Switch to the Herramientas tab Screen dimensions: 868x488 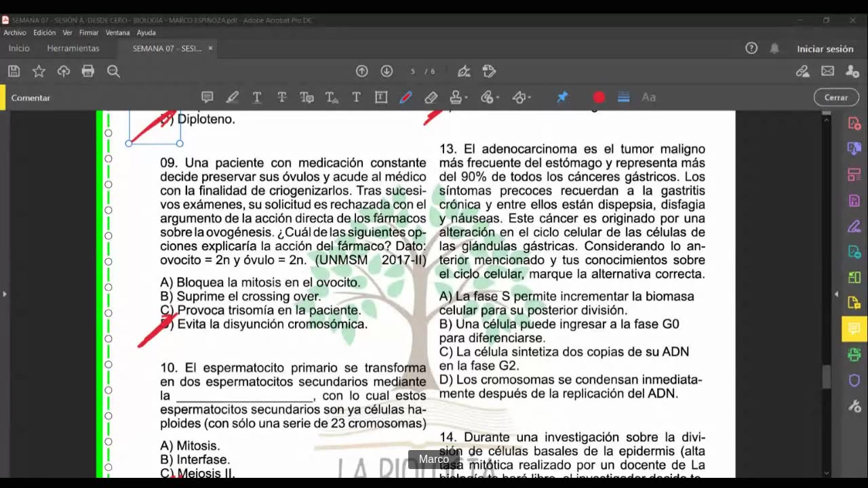click(73, 49)
